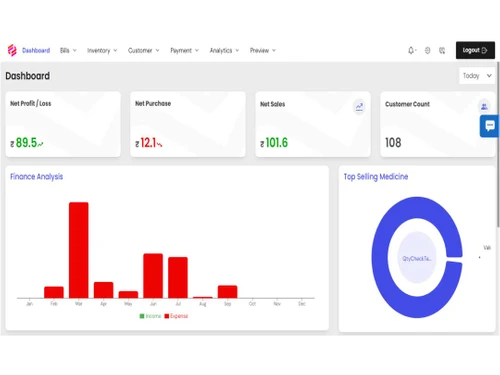500x375 pixels.
Task: Click the Logout button
Action: [475, 50]
